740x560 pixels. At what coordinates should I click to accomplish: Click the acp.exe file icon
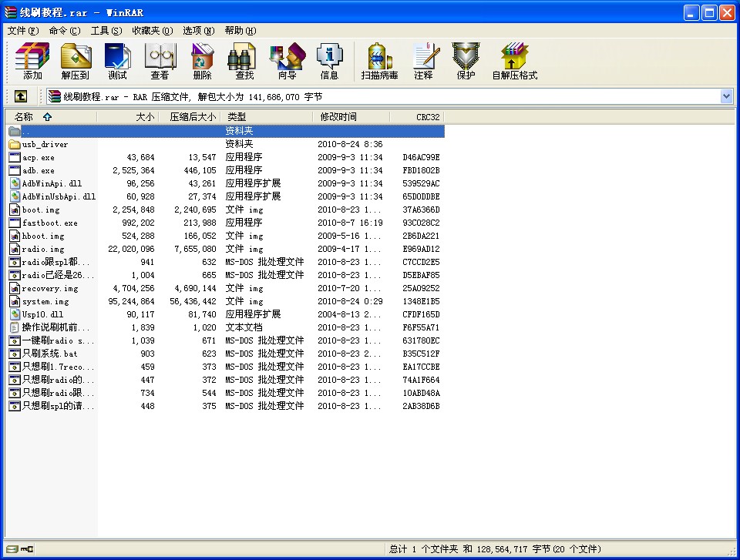pos(15,157)
